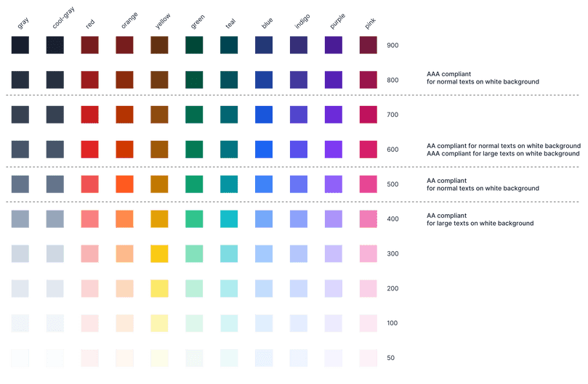The image size is (588, 384).
Task: Click the 'blue' column header label
Action: (267, 23)
